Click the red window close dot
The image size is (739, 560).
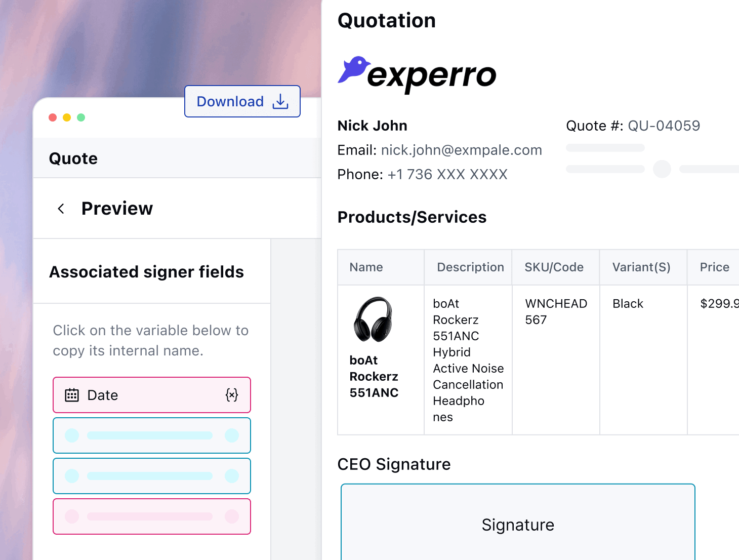coord(53,117)
